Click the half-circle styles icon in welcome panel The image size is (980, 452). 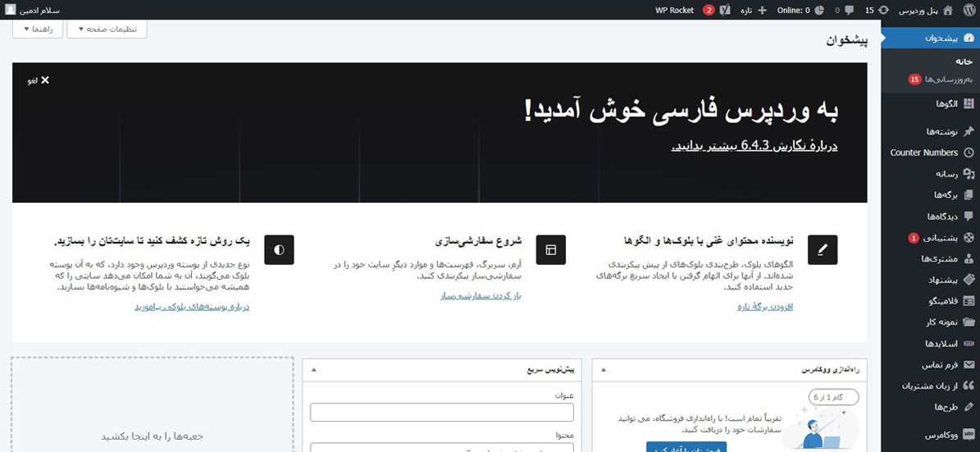(x=279, y=250)
